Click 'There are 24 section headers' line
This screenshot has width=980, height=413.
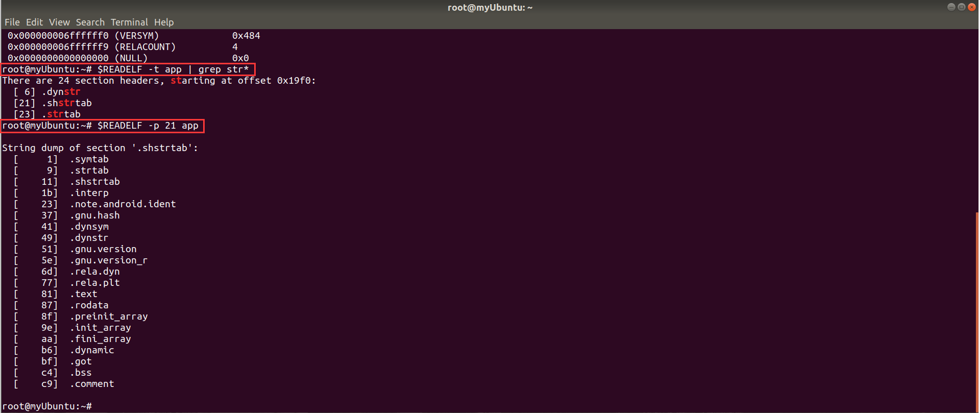(159, 81)
